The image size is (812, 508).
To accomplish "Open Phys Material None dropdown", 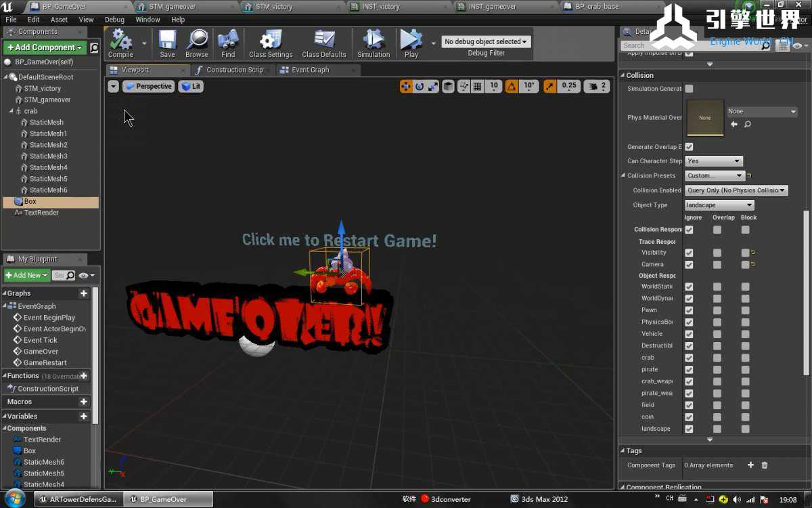I will [x=762, y=111].
